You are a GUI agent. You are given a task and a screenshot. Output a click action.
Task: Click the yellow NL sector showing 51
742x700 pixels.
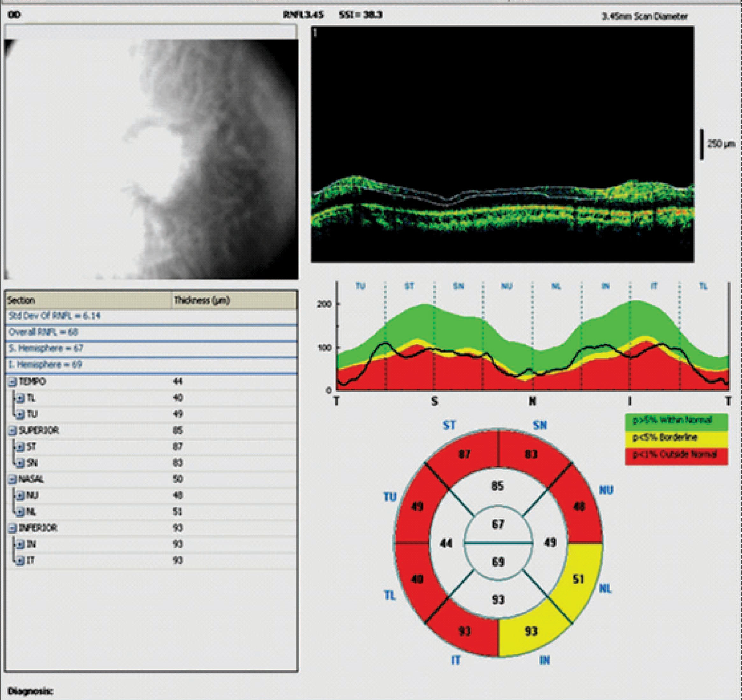pos(578,579)
